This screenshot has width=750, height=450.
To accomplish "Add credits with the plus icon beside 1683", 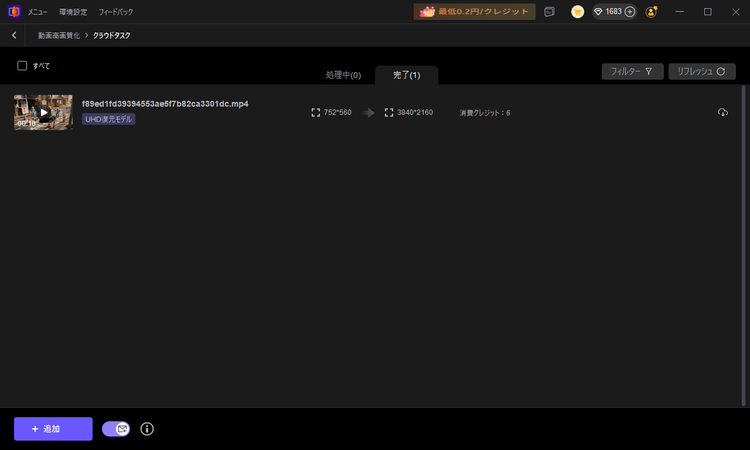I will [x=630, y=12].
